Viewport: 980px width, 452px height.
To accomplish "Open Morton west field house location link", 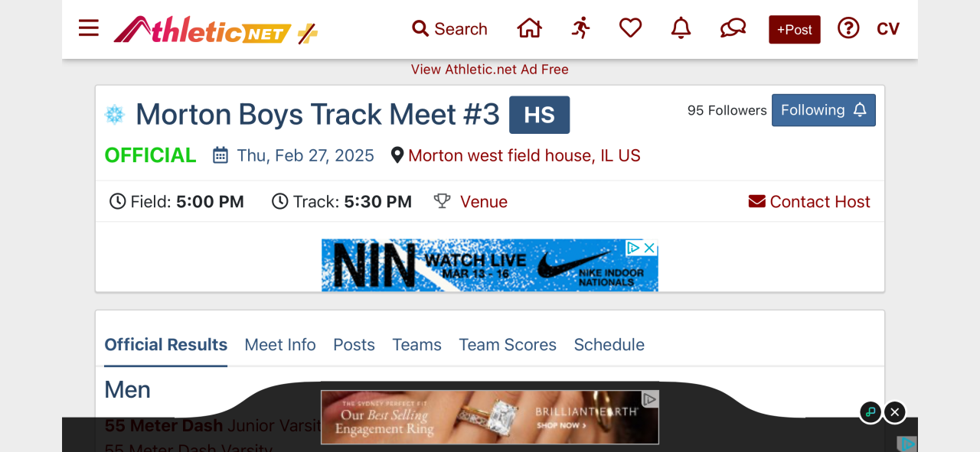I will pos(524,156).
